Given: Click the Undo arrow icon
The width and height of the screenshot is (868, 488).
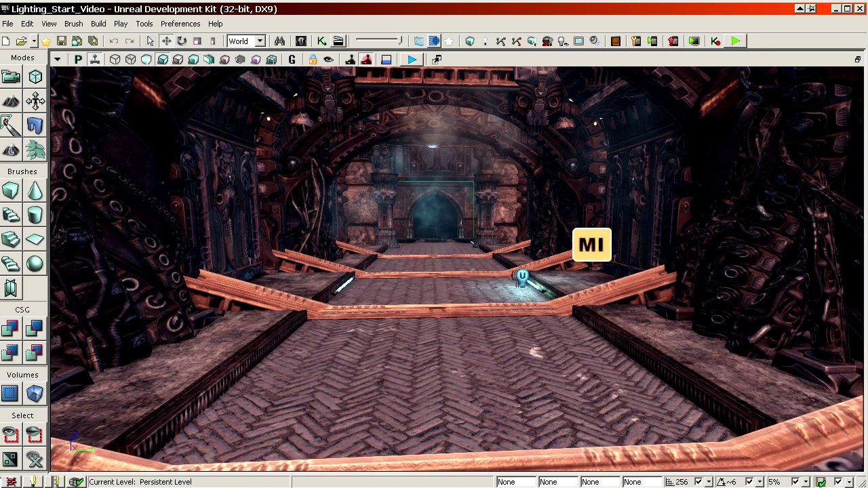Looking at the screenshot, I should click(114, 41).
